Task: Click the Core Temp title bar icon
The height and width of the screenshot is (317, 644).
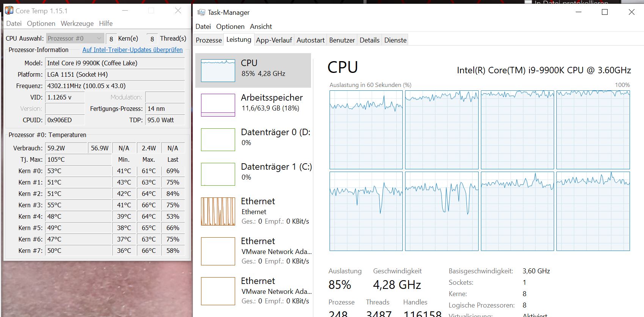Action: pyautogui.click(x=8, y=10)
